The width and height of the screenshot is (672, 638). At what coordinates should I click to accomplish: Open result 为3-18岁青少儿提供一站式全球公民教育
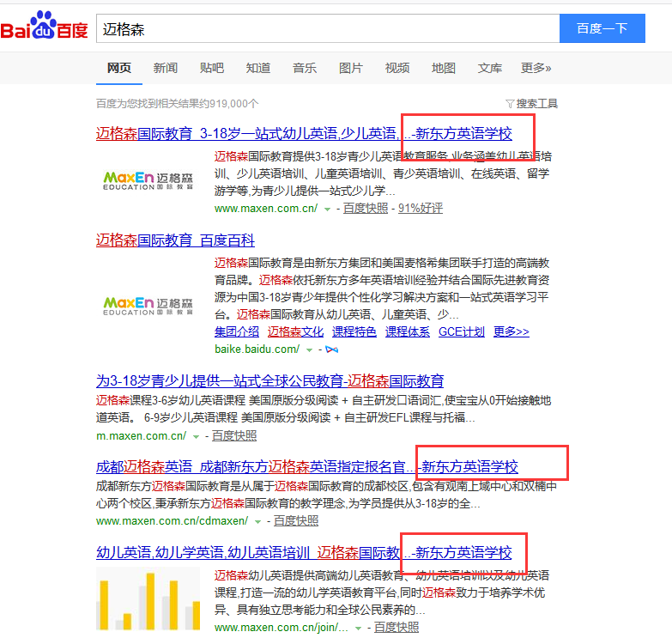[x=270, y=380]
